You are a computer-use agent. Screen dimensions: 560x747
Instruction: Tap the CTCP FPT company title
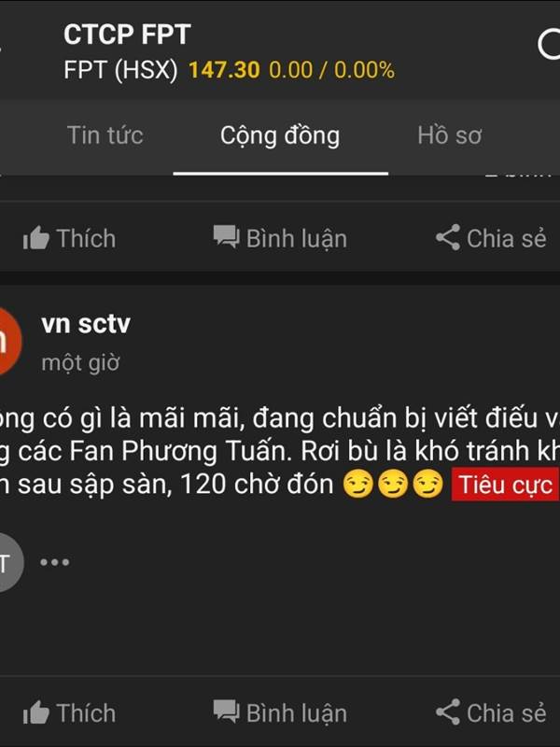point(127,35)
